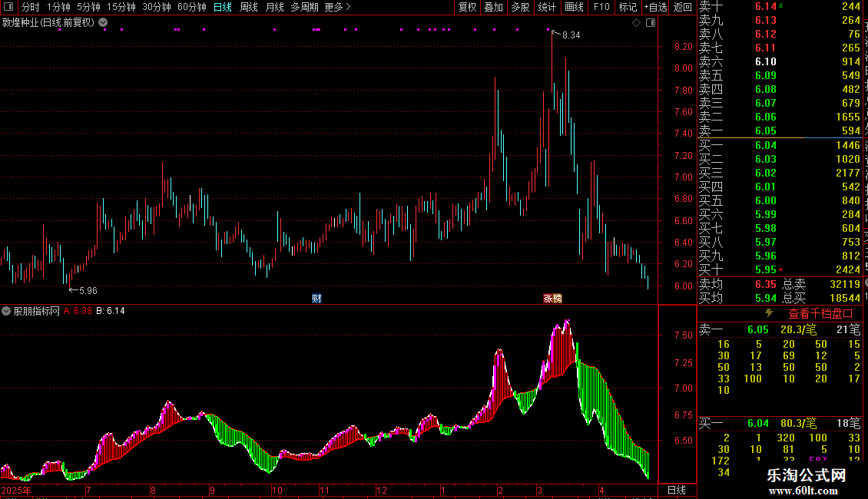868x499 pixels.
Task: Click indicator value B: 6.14
Action: 110,311
